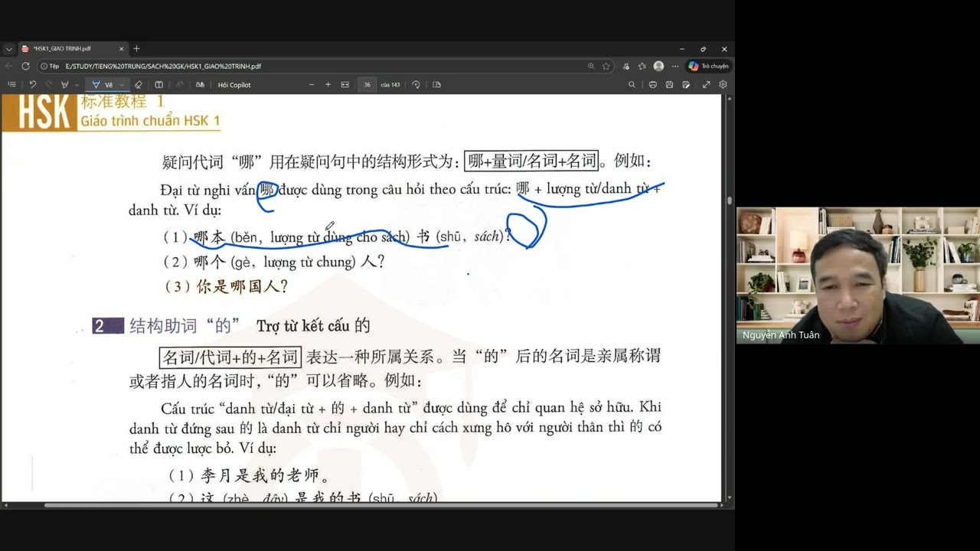The width and height of the screenshot is (980, 551).
Task: Add this page to favorites
Action: coord(606,66)
